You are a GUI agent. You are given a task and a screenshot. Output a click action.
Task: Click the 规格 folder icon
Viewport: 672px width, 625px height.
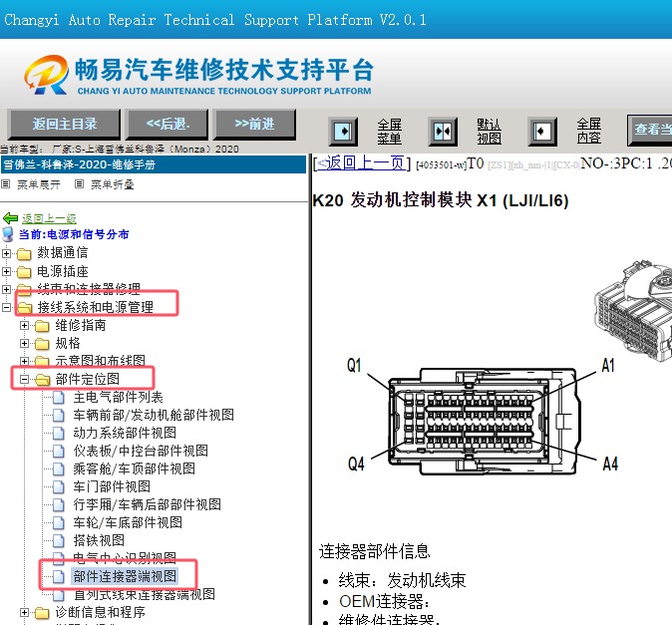[x=42, y=344]
